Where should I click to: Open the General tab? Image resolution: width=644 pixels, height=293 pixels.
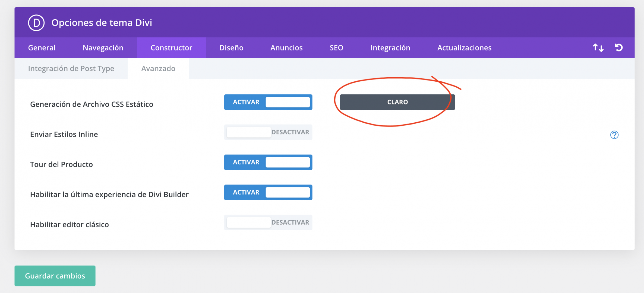coord(42,48)
